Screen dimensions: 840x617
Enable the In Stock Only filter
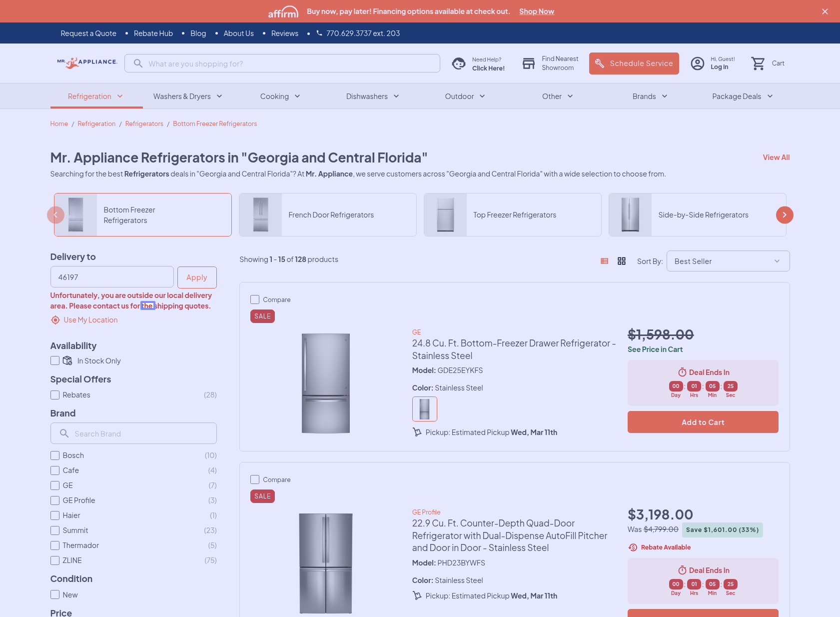pyautogui.click(x=55, y=360)
